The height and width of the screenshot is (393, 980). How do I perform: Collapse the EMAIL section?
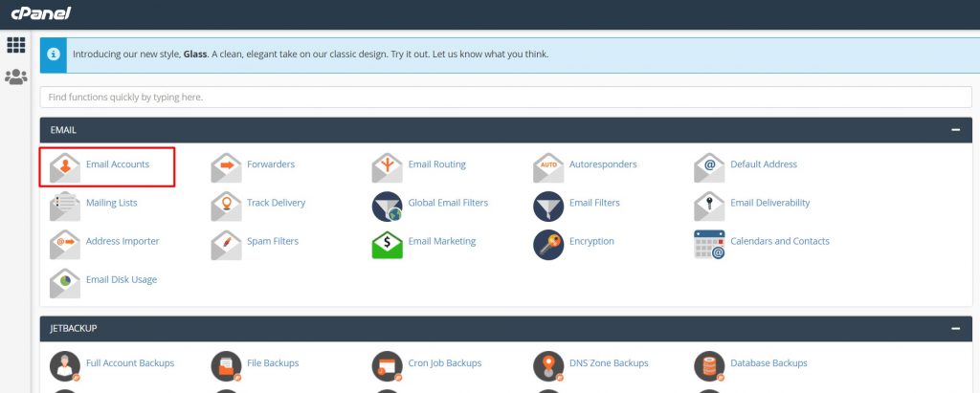coord(955,130)
